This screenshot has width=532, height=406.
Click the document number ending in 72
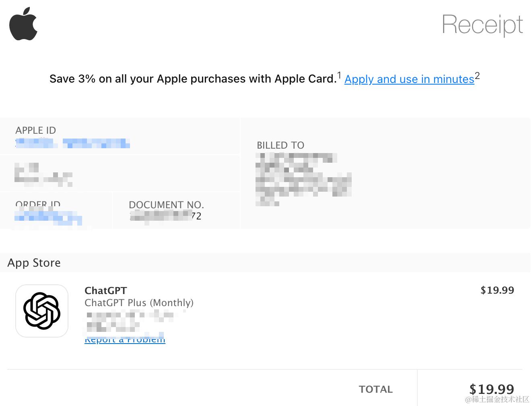coord(166,216)
